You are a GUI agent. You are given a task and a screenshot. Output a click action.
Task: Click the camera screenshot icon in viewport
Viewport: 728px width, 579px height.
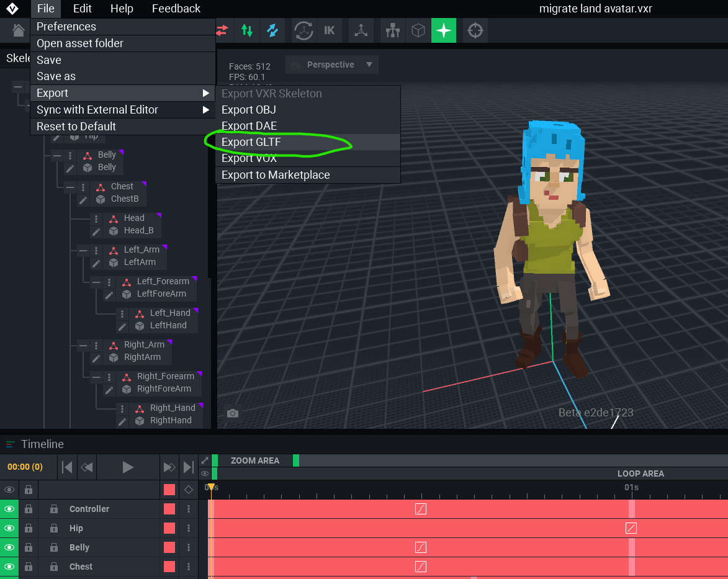pos(233,413)
